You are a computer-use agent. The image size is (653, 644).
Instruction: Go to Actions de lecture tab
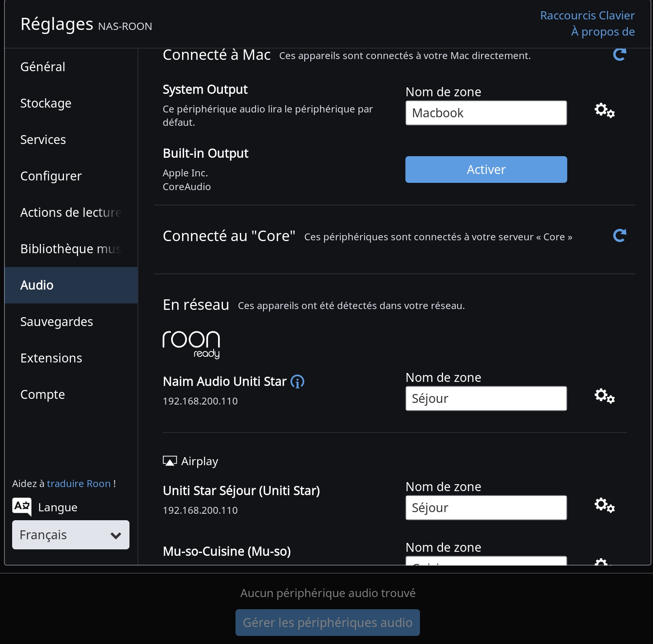71,212
